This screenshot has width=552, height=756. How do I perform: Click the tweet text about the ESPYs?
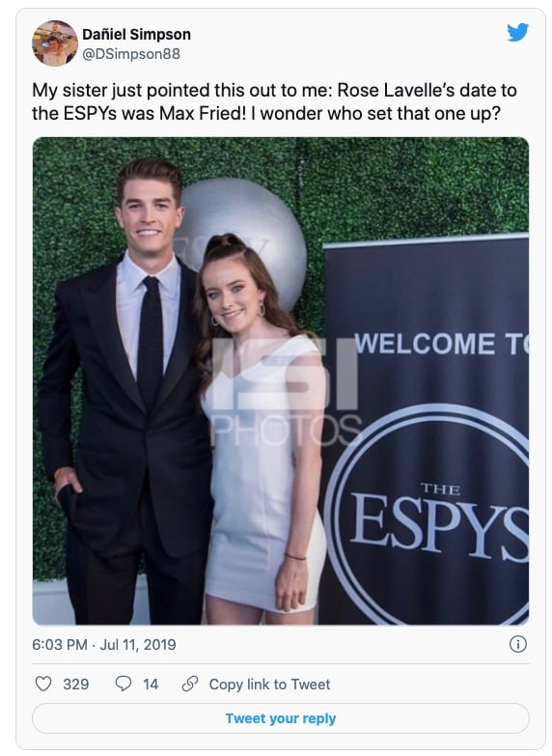[274, 101]
